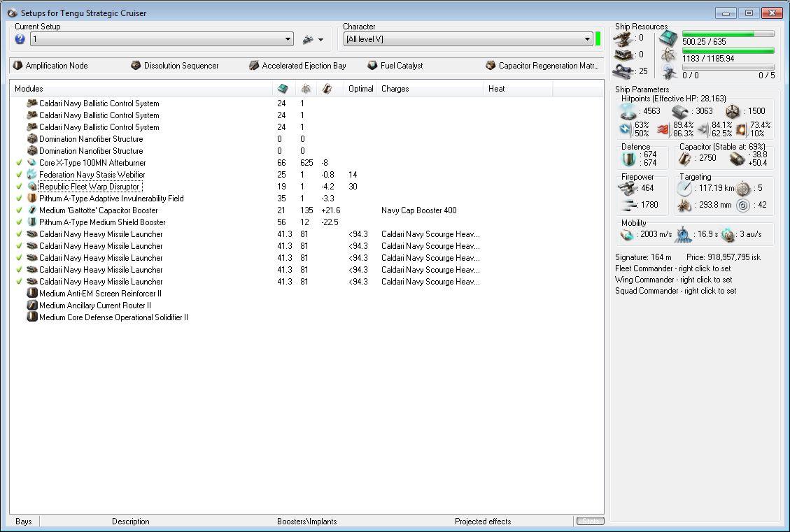The height and width of the screenshot is (532, 790).
Task: Click first Caldari Navy Ballistic Control System icon
Action: pyautogui.click(x=32, y=103)
